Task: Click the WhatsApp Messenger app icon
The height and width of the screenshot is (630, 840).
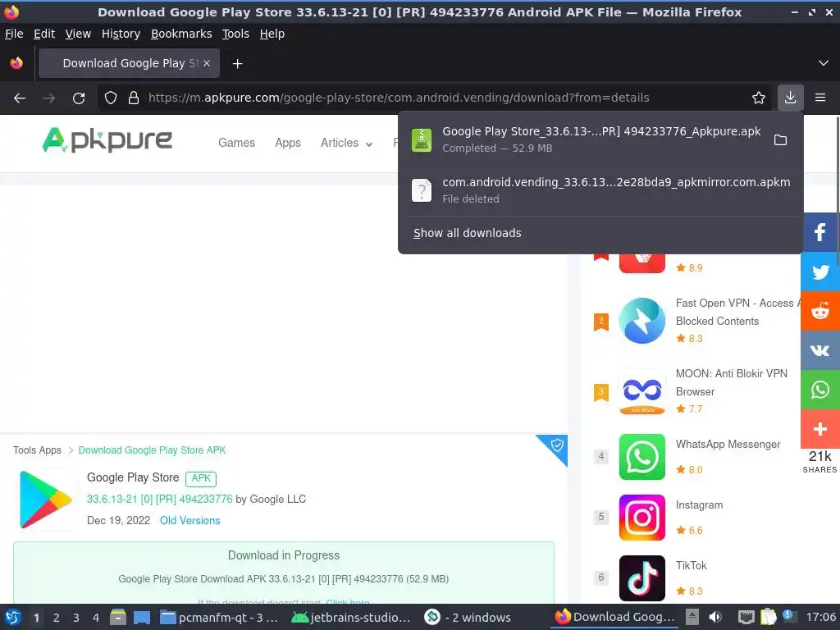Action: point(641,456)
